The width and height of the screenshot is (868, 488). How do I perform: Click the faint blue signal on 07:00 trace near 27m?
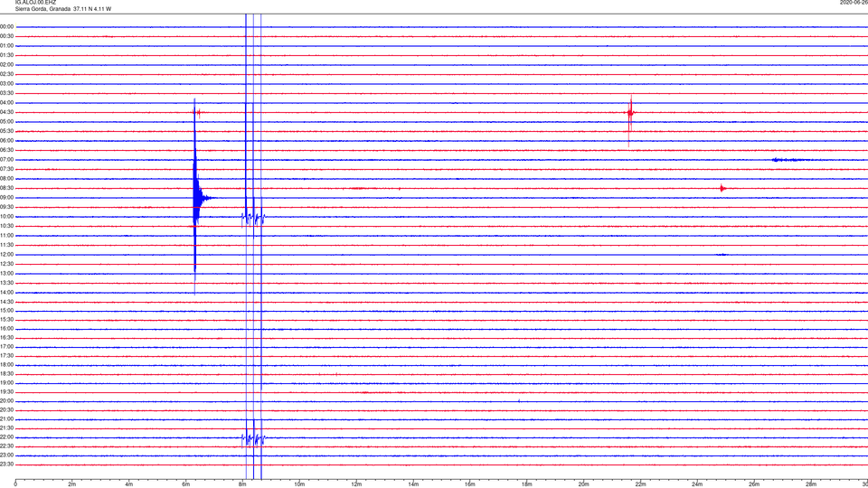(x=790, y=160)
